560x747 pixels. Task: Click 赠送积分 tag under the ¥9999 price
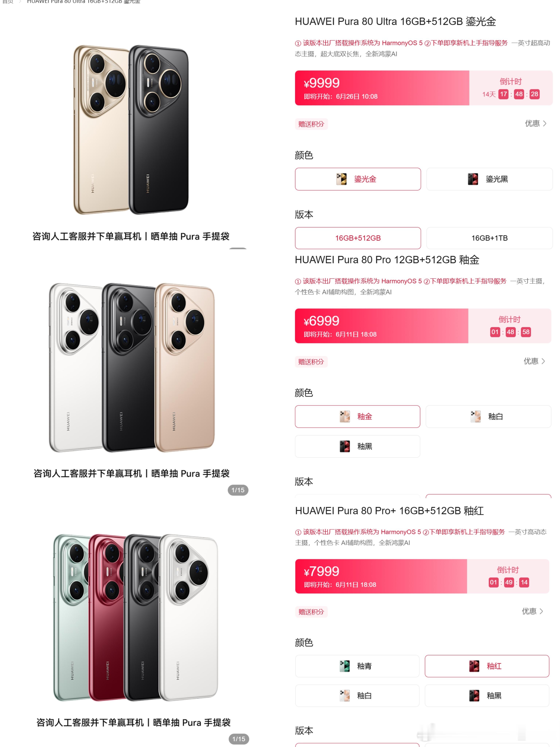[311, 124]
